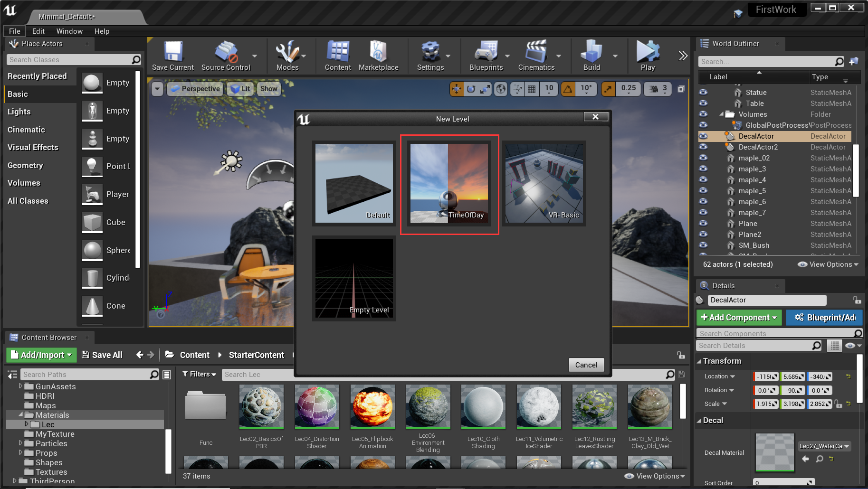Open the Location type dropdown
Image resolution: width=868 pixels, height=489 pixels.
tap(720, 376)
